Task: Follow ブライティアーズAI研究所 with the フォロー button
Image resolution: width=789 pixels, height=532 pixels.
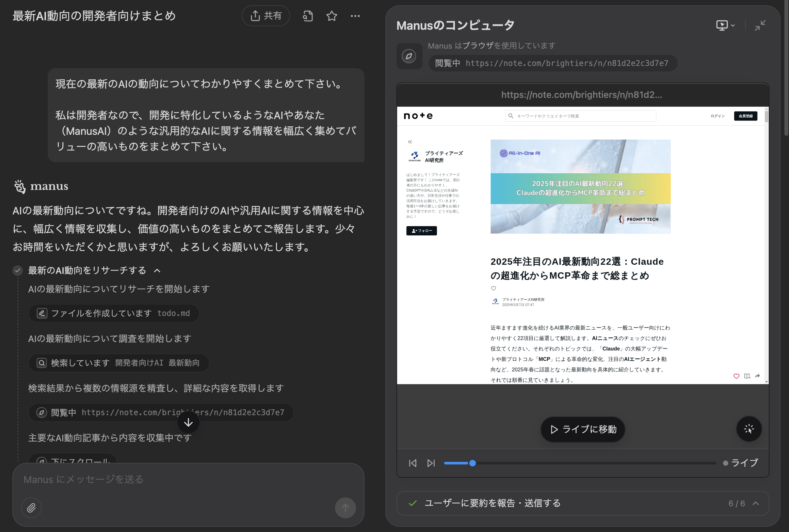Action: [x=421, y=231]
